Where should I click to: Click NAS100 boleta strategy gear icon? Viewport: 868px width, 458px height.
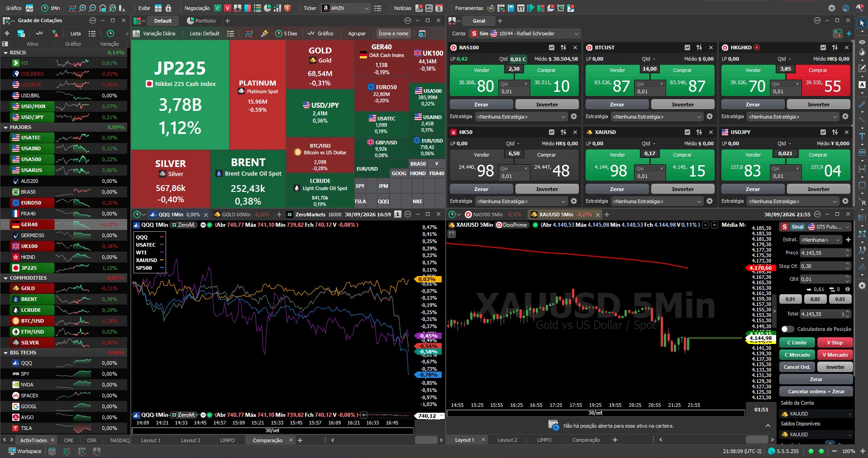574,117
